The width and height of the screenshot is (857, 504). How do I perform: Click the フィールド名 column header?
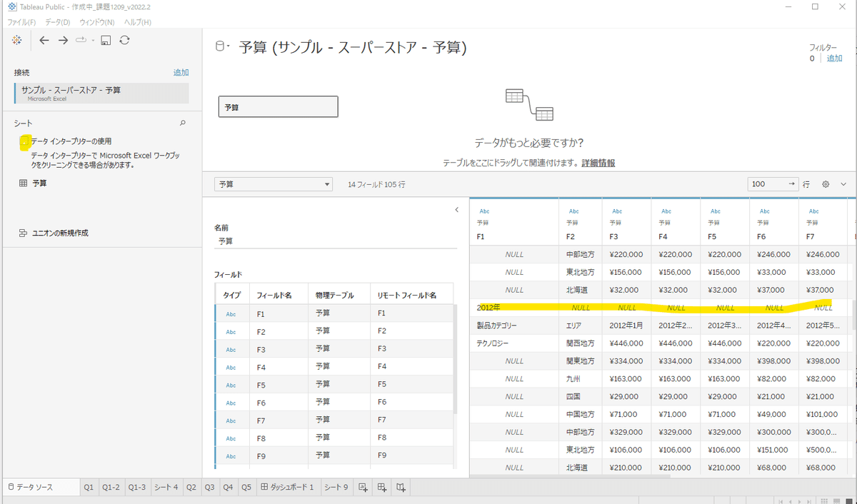pyautogui.click(x=278, y=295)
